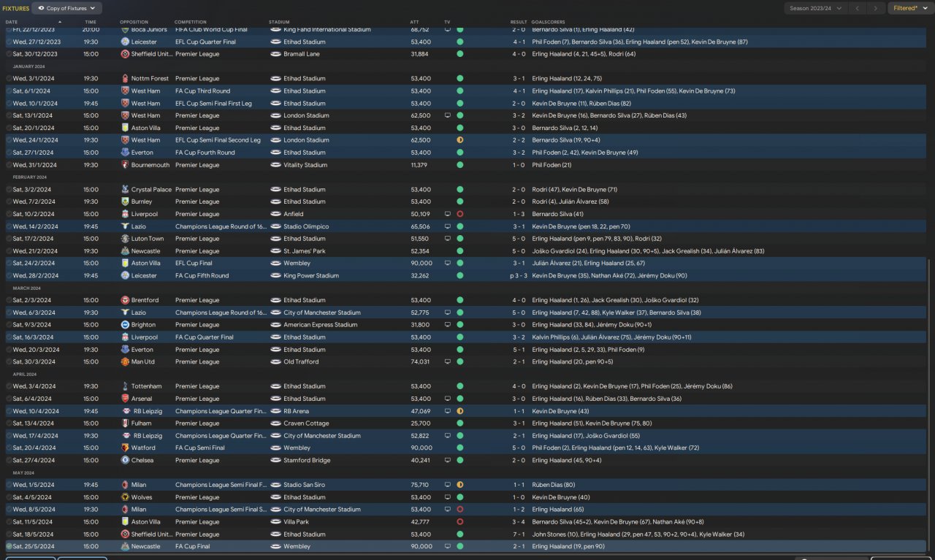Click the TV icon on the 13/1/2024 West Ham row
The image size is (935, 560).
tap(448, 115)
